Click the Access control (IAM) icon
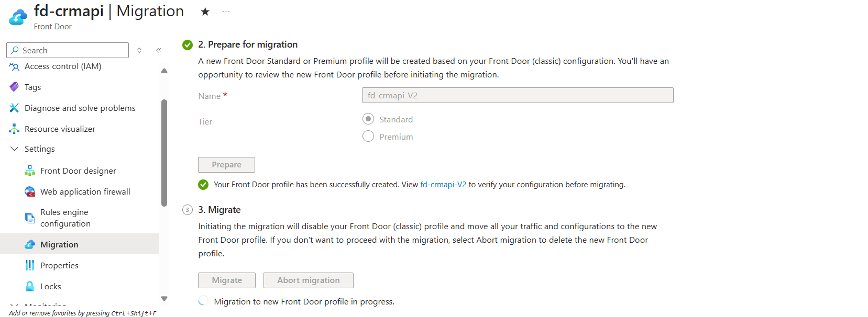The width and height of the screenshot is (868, 317). pyautogui.click(x=14, y=66)
